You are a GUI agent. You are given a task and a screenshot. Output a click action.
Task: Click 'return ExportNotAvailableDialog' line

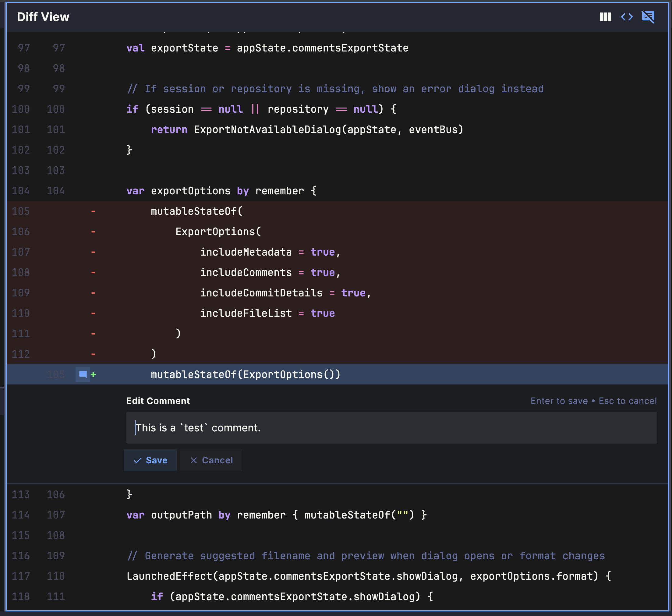[x=337, y=130]
